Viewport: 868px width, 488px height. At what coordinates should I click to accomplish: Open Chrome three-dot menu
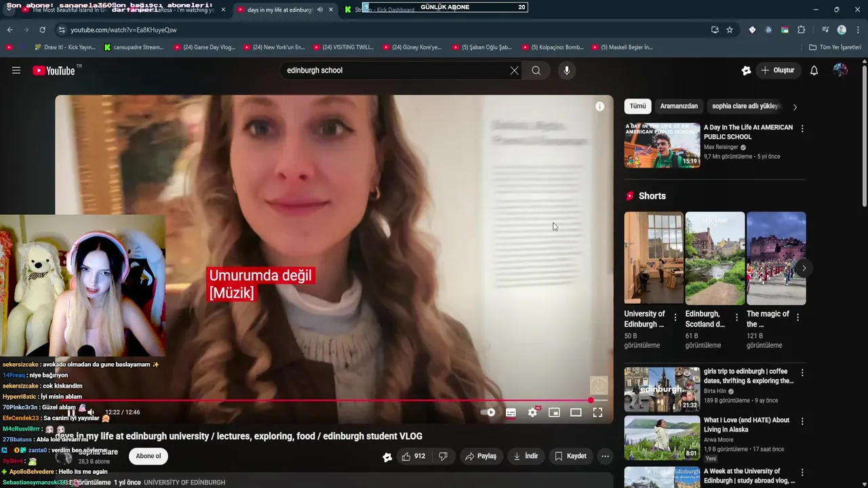(x=858, y=30)
